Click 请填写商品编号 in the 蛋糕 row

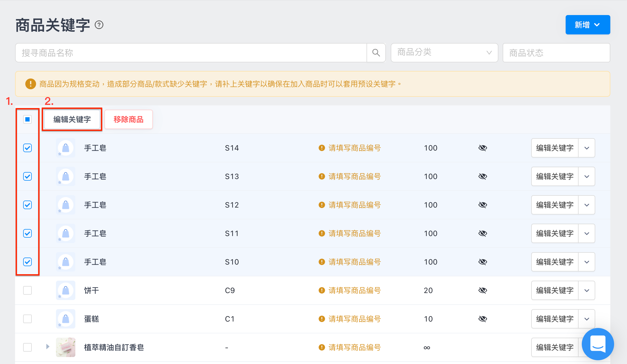354,319
